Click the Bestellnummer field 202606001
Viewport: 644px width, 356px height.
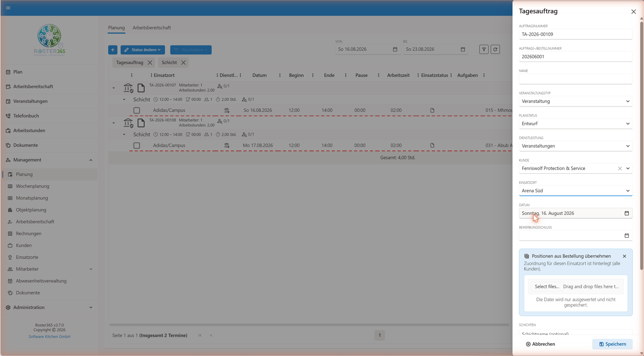[x=576, y=57]
